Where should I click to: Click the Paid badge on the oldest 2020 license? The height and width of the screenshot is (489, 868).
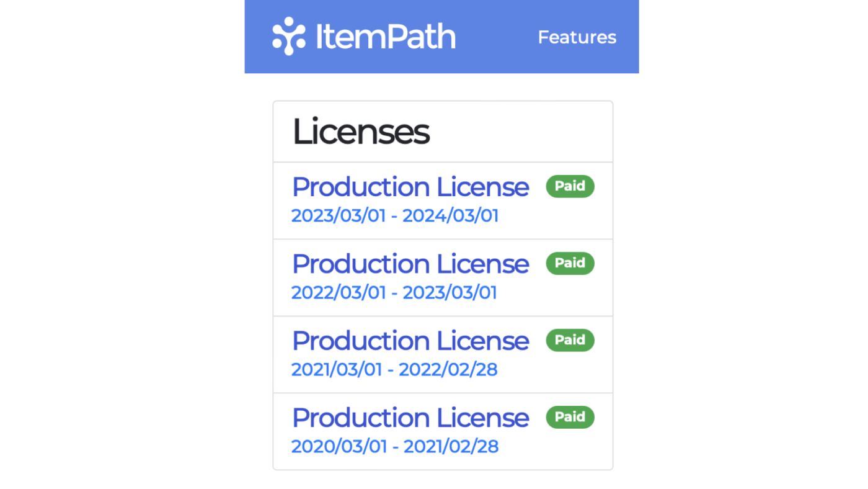point(569,416)
